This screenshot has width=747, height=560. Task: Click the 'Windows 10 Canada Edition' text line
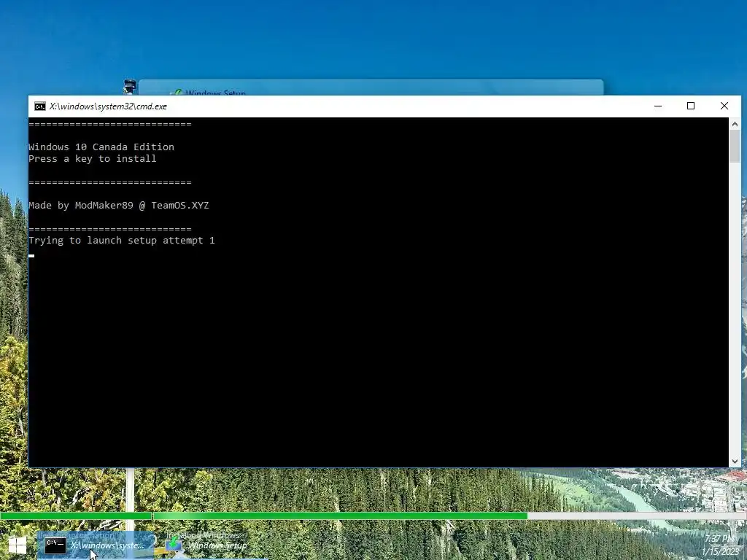[x=101, y=147]
